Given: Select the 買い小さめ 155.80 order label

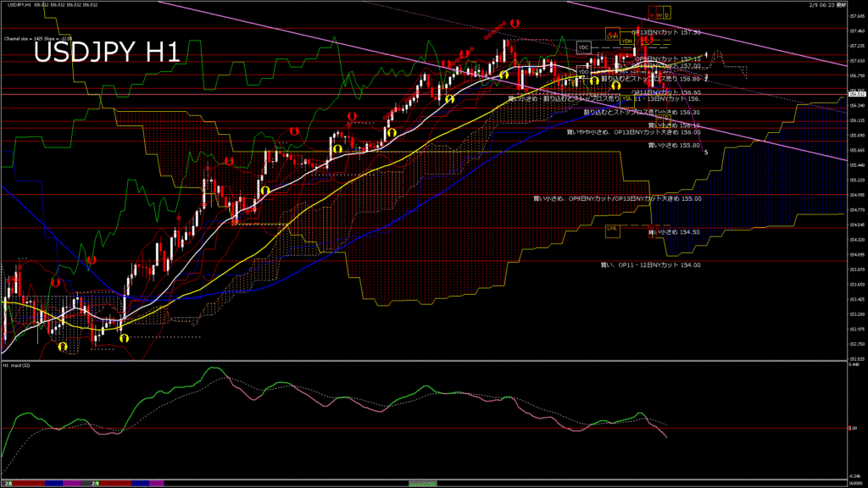Looking at the screenshot, I should [674, 145].
